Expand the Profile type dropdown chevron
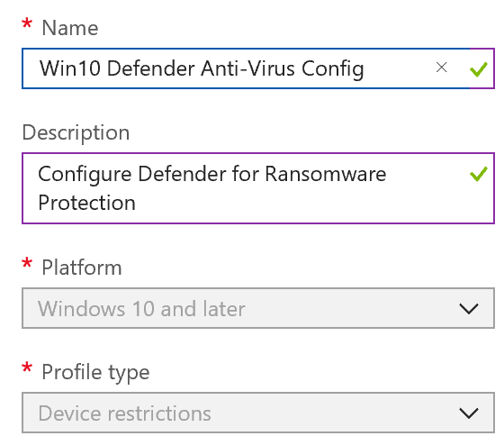This screenshot has height=445, width=504. (x=469, y=413)
